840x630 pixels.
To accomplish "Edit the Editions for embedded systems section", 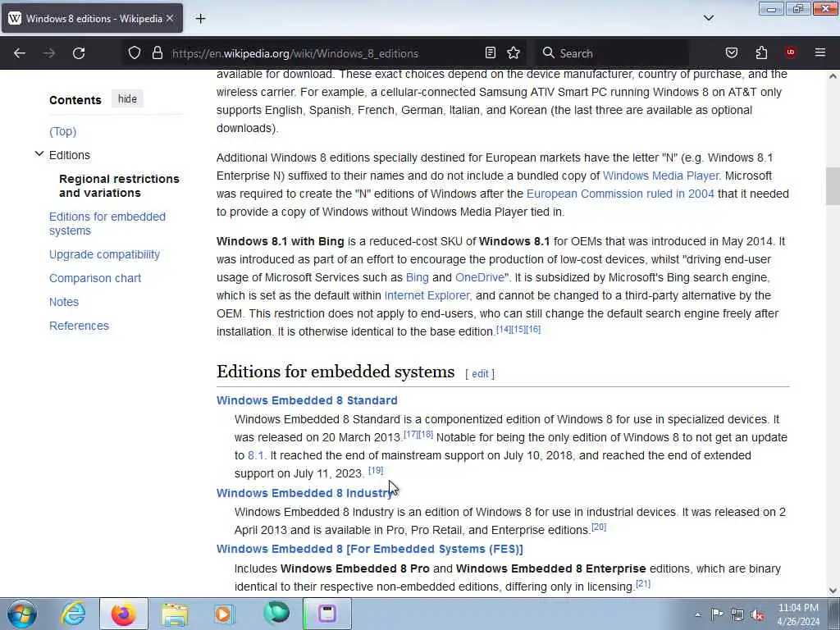I will tap(480, 374).
